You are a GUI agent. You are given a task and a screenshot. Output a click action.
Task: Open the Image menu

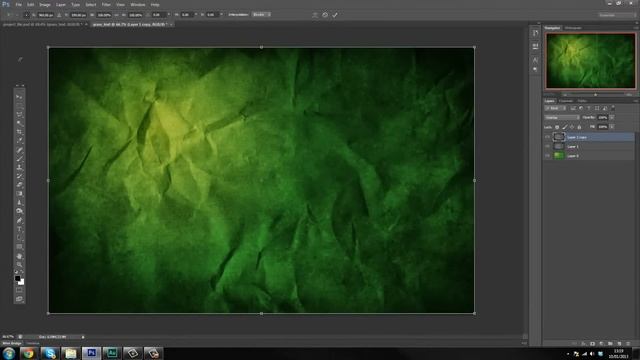coord(45,4)
